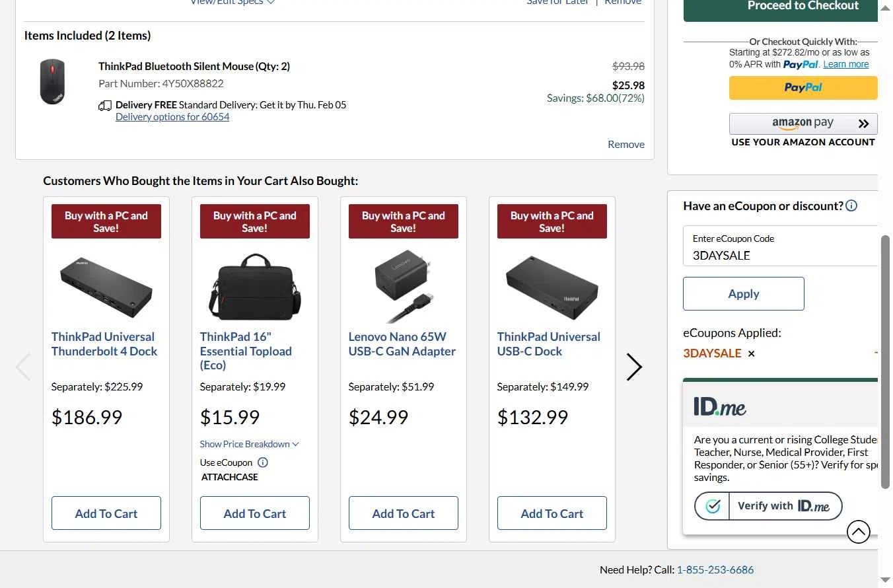Checkout with Amazon Pay button

[803, 124]
